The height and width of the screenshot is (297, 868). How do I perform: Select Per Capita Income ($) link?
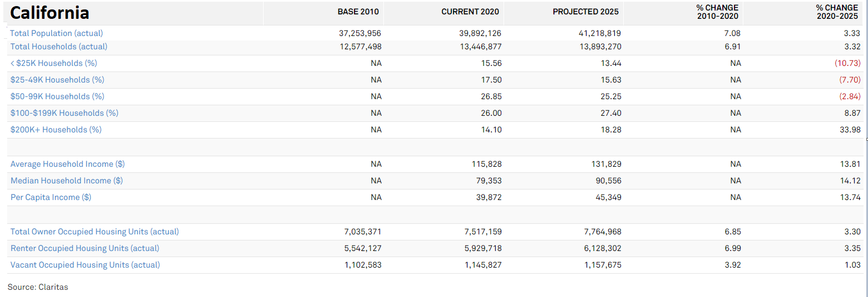pos(51,197)
